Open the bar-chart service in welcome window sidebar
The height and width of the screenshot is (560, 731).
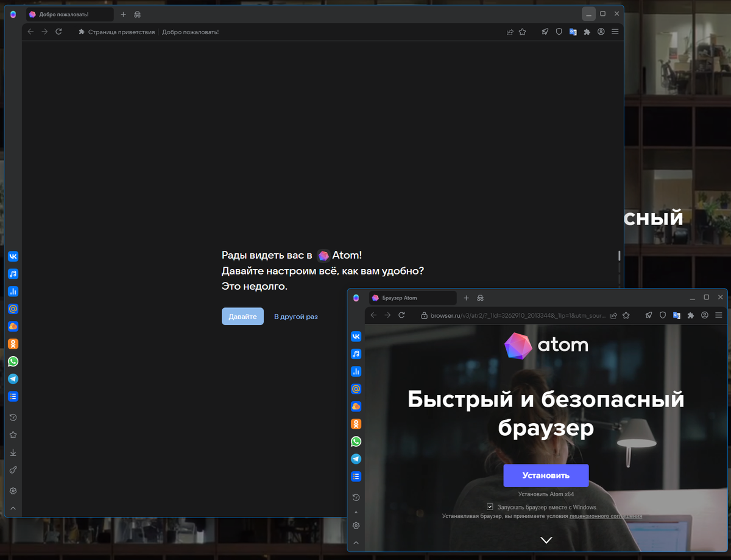[x=13, y=292]
